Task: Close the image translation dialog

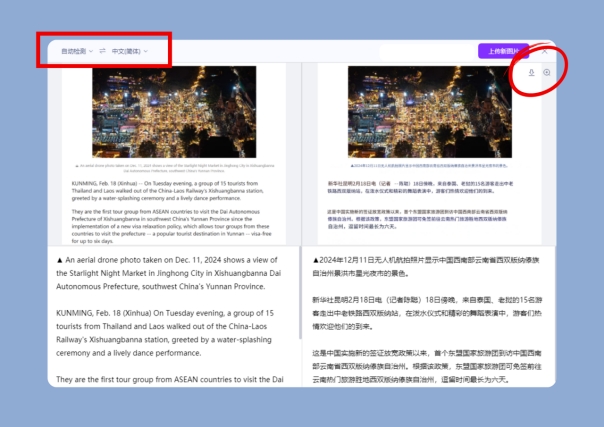Action: click(544, 51)
